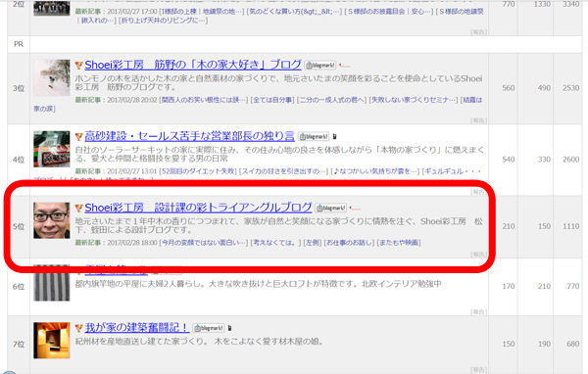Screen dimensions: 588x374
Task: Click the blogmark! button next to the 設計課の彩トライアングルブログ title
Action: click(330, 208)
